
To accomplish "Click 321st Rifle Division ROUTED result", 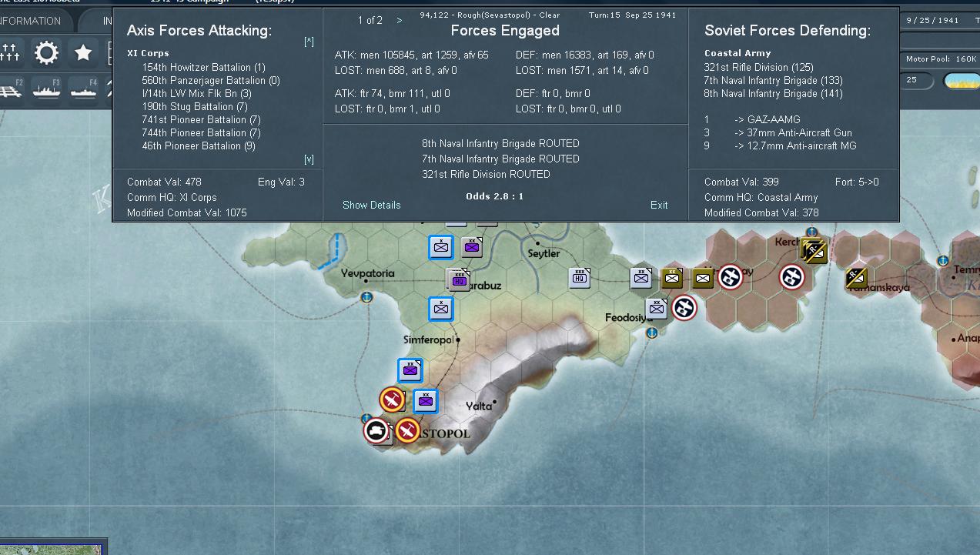I will [x=486, y=175].
